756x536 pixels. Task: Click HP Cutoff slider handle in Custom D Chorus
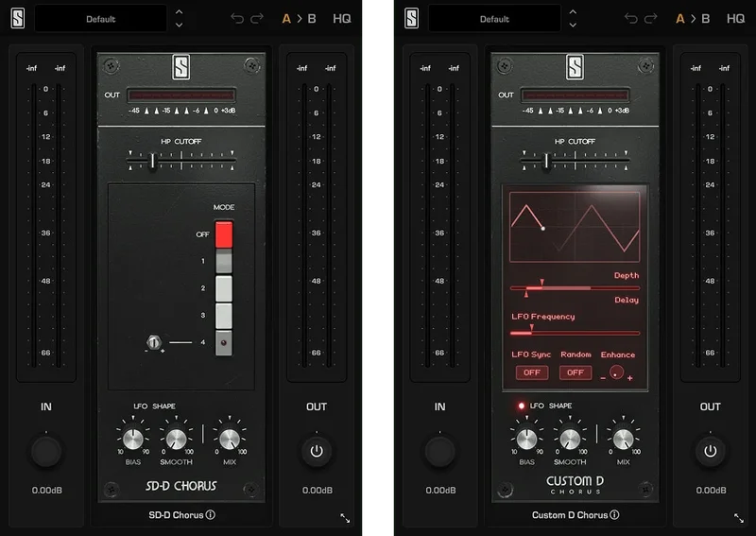(x=546, y=160)
